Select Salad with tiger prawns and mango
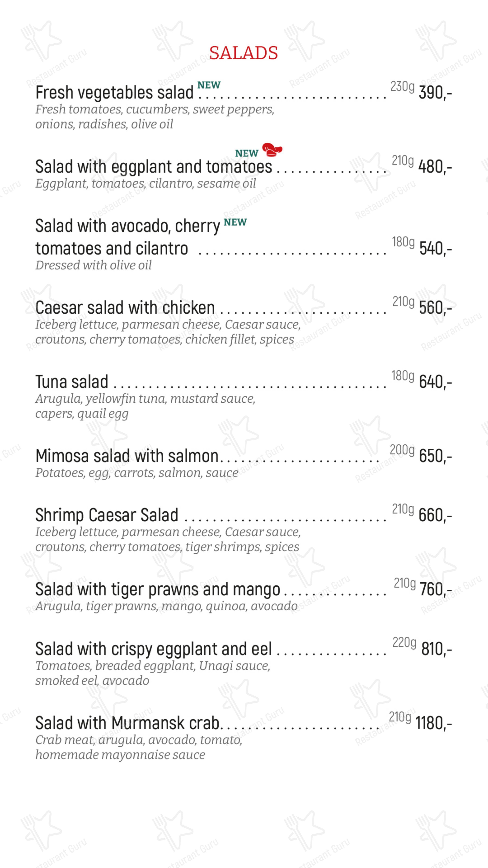 (x=158, y=590)
